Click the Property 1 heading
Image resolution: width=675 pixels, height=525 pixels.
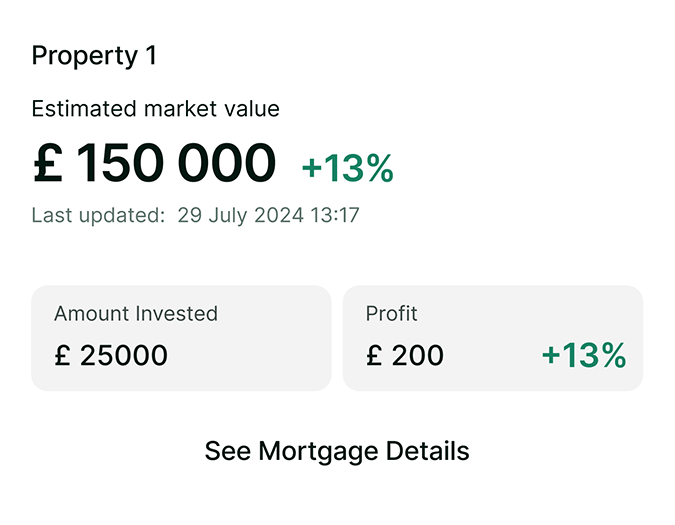(94, 56)
